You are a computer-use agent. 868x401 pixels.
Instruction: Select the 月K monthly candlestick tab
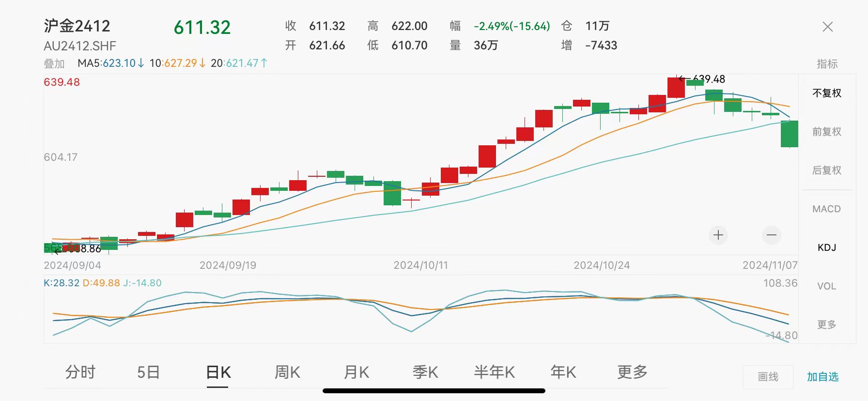click(356, 372)
